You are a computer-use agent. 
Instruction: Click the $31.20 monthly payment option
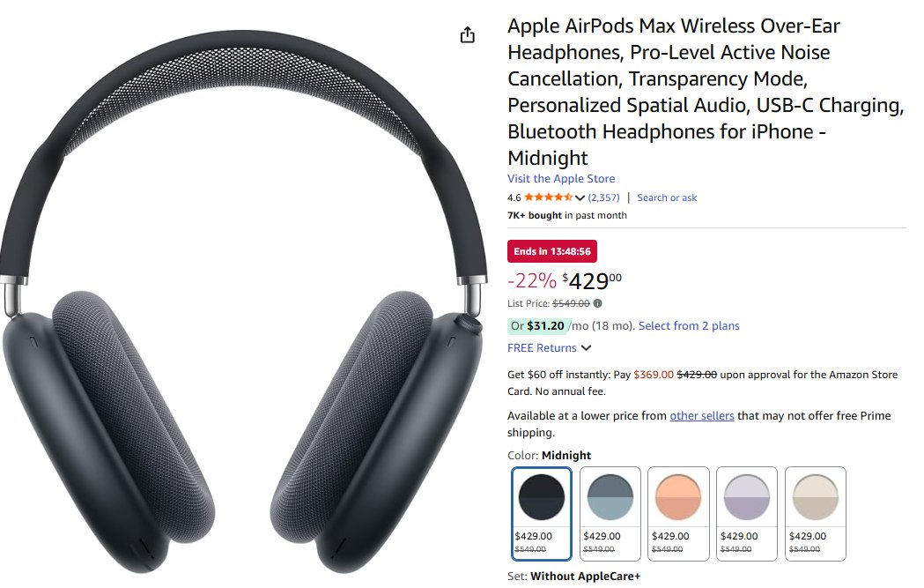coord(537,325)
